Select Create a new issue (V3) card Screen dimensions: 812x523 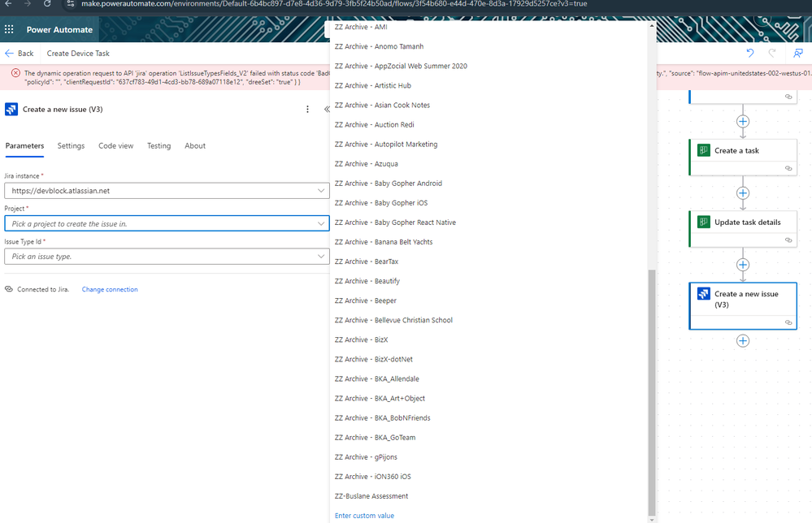click(x=743, y=305)
